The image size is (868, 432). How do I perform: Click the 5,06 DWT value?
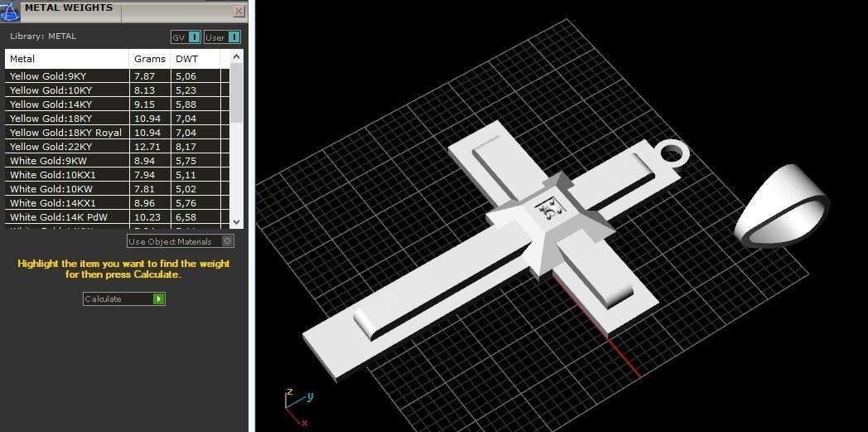tap(186, 76)
